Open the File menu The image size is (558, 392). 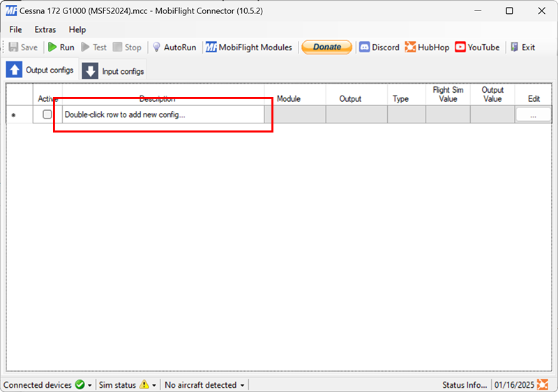[15, 29]
